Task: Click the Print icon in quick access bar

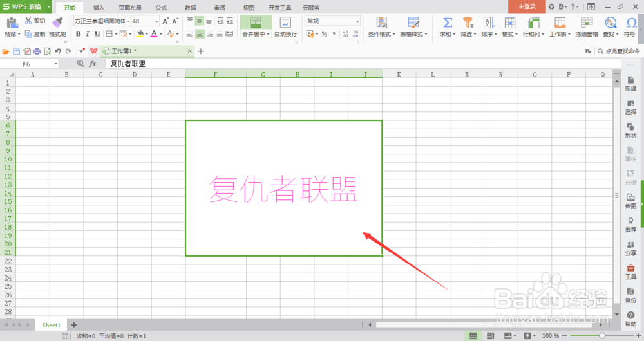Action: click(x=37, y=51)
